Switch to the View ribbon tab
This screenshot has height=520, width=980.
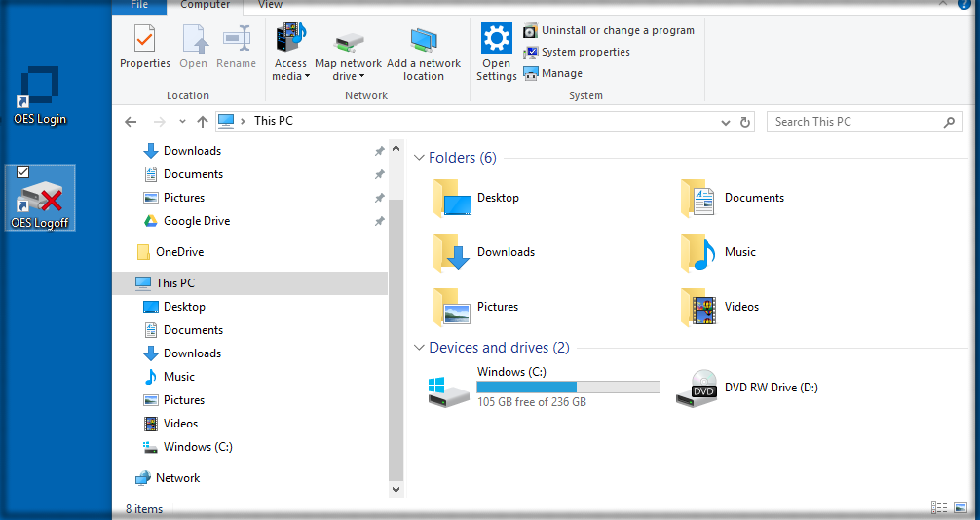point(270,5)
